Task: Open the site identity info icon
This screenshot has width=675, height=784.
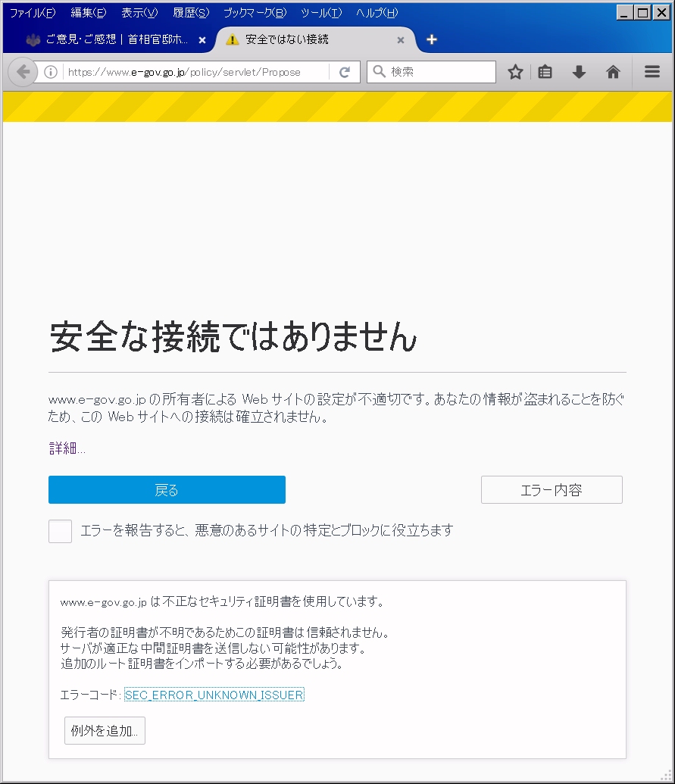Action: click(49, 72)
